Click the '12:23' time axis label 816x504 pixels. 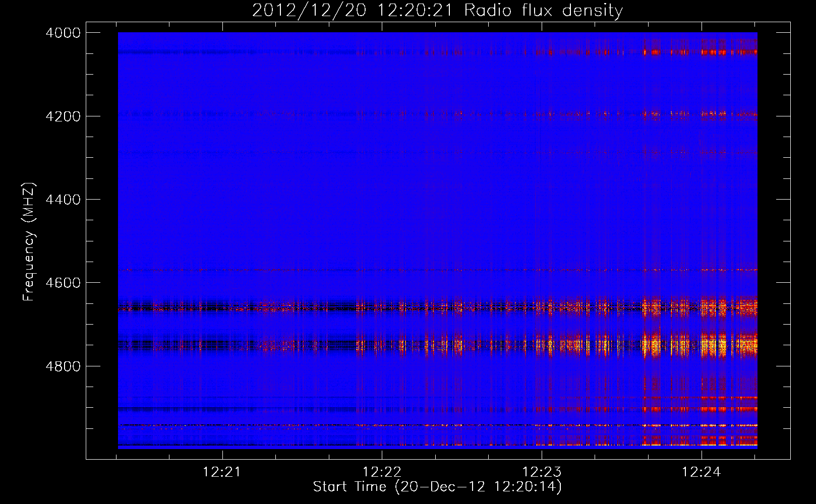pyautogui.click(x=542, y=472)
